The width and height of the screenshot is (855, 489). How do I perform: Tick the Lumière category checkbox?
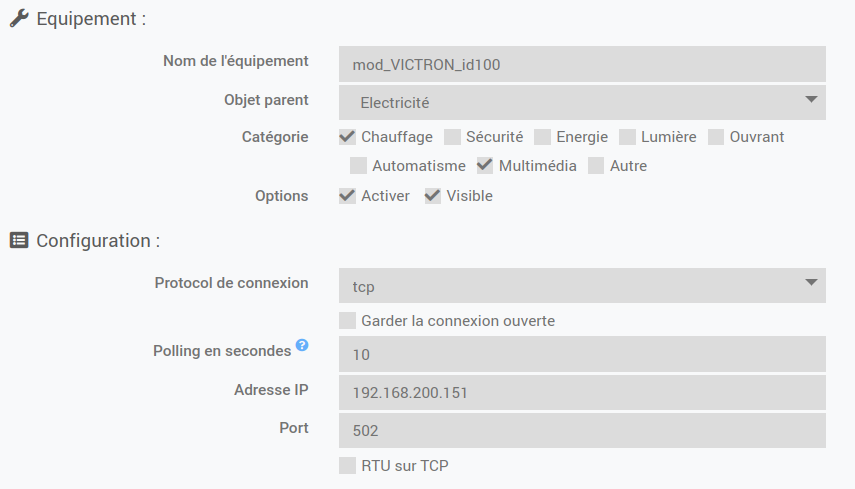click(x=628, y=137)
